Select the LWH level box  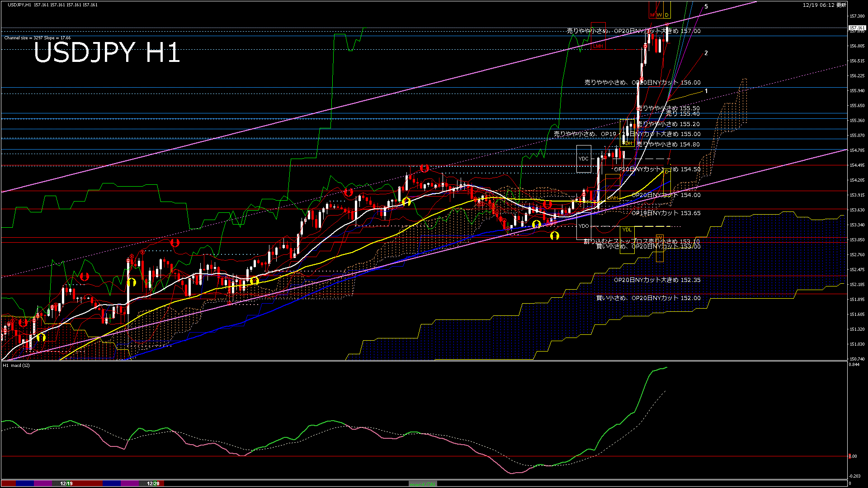click(x=613, y=188)
